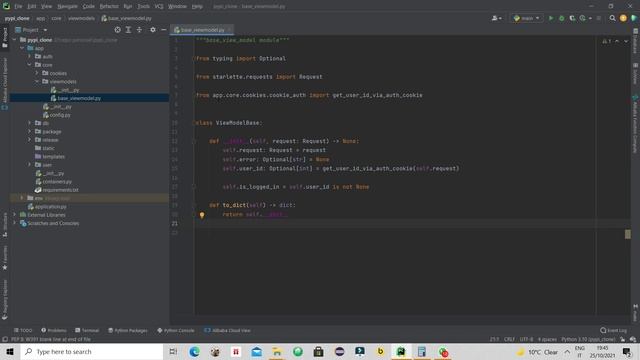
Task: Go to previous highlighted error arrow
Action: [x=617, y=41]
